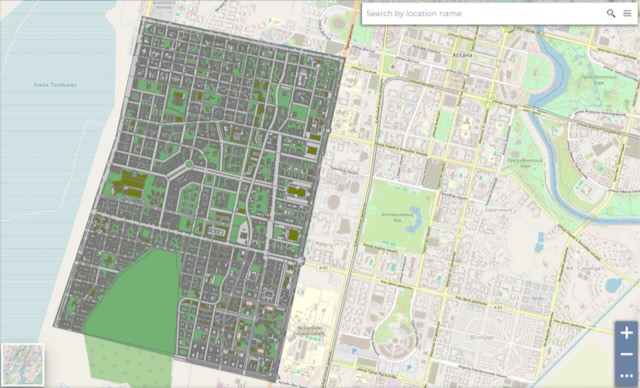Click the lake label on the water
Image resolution: width=640 pixels, height=388 pixels.
tap(55, 85)
